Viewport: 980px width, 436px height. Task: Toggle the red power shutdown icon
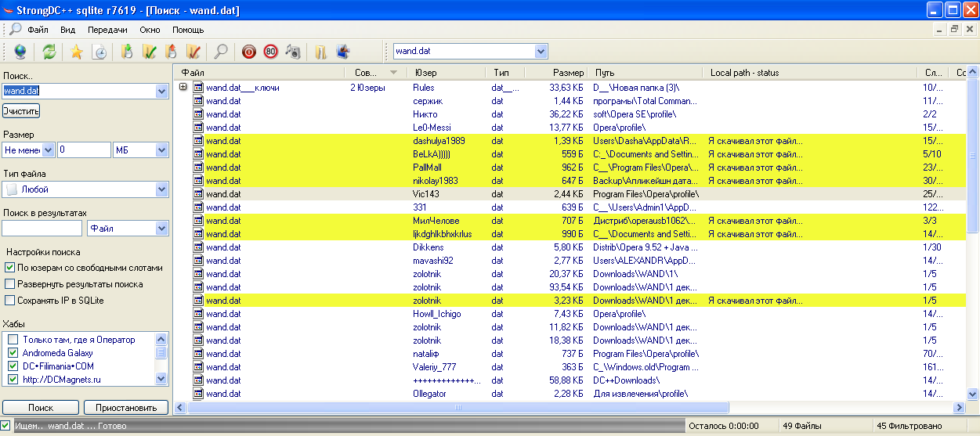tap(249, 52)
